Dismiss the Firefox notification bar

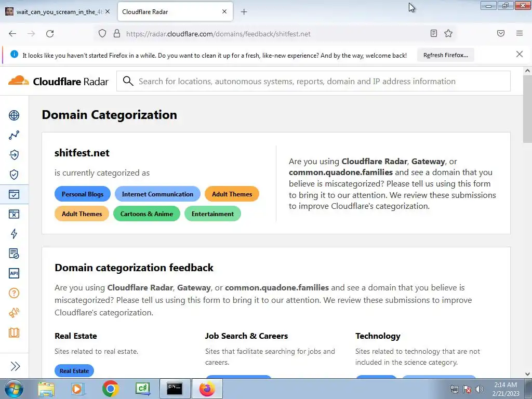[x=520, y=54]
